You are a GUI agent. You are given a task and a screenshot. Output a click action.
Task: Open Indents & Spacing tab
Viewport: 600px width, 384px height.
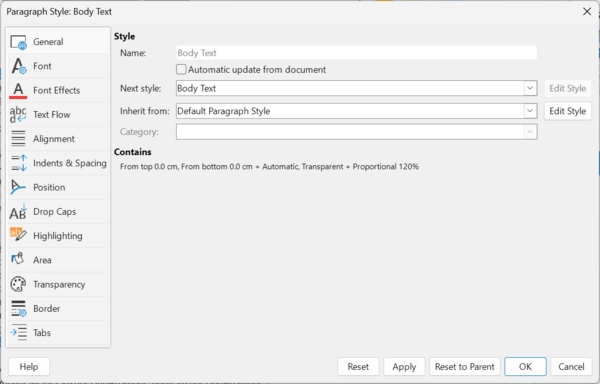pyautogui.click(x=70, y=163)
